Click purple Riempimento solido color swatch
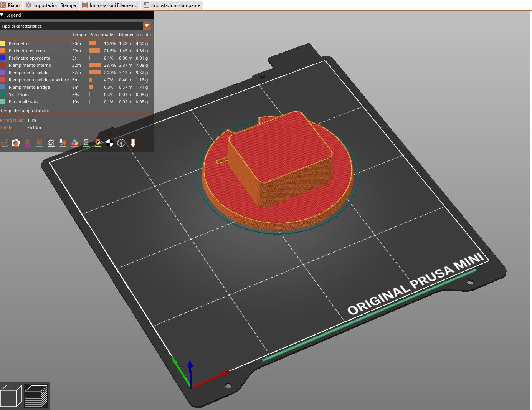 click(x=3, y=73)
